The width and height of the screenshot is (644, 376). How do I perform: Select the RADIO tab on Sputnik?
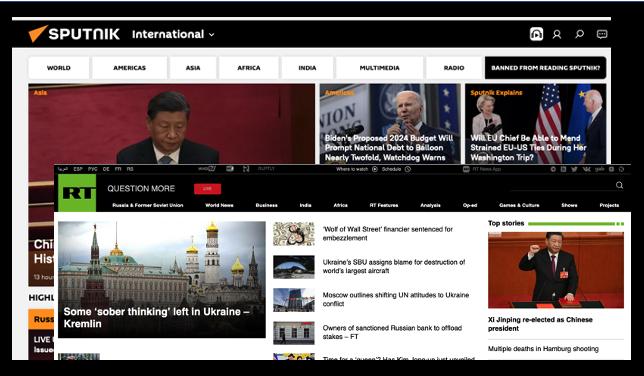pos(454,68)
